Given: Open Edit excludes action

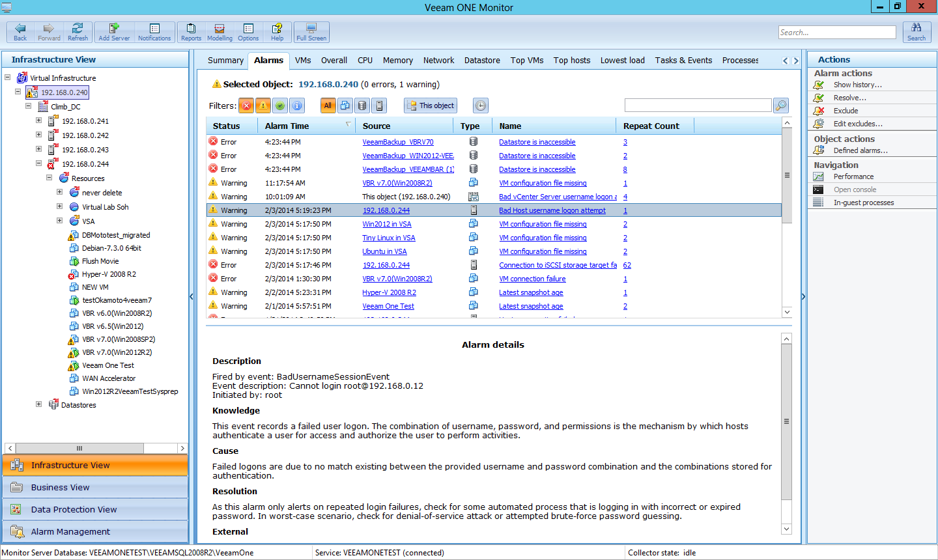Looking at the screenshot, I should coord(858,124).
